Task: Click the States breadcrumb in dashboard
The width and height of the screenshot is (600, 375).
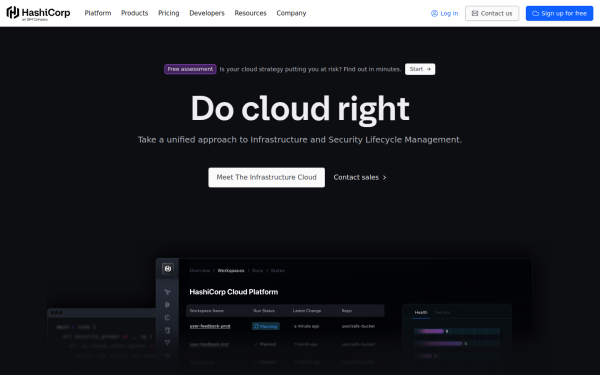Action: coord(277,271)
